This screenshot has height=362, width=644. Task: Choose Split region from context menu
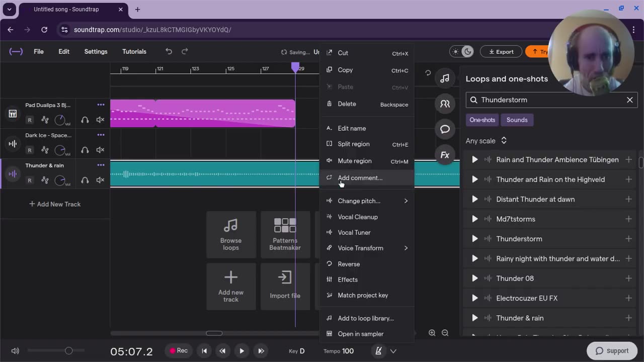coord(367,144)
